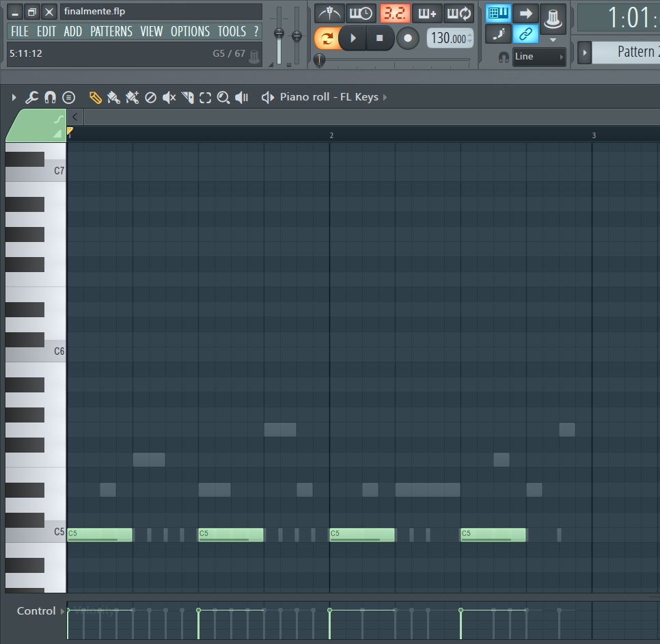Click the Pattern name field
Screen dimensions: 660x644
pos(626,53)
